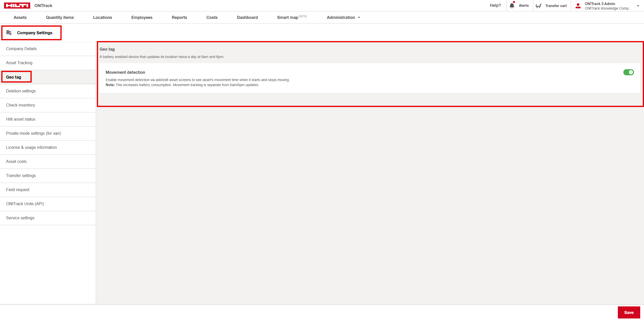
Task: Select Asset Tracking in sidebar
Action: 19,63
